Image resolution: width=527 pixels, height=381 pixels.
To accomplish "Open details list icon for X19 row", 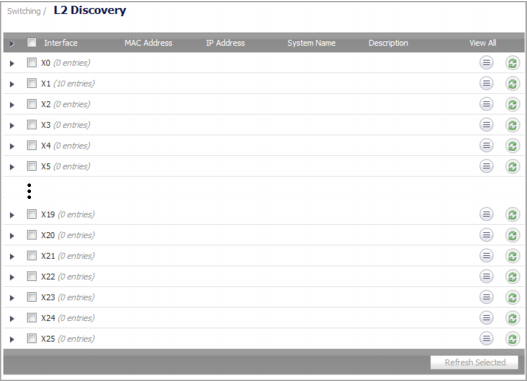I will [x=486, y=214].
